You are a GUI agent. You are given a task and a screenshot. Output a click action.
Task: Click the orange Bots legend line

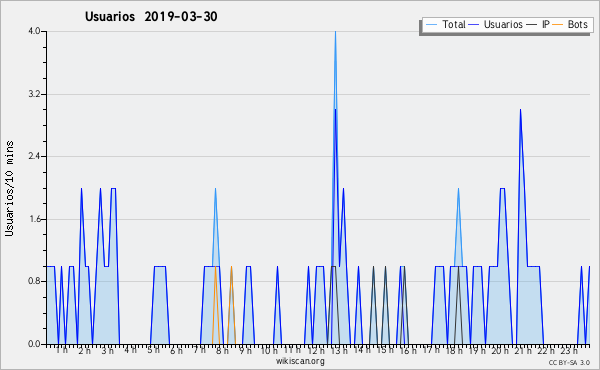558,25
